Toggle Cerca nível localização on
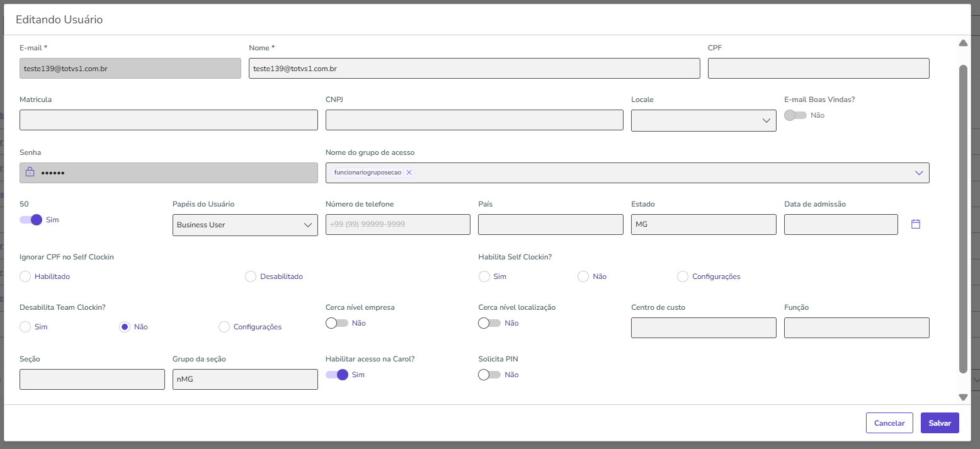The width and height of the screenshot is (980, 449). (489, 323)
